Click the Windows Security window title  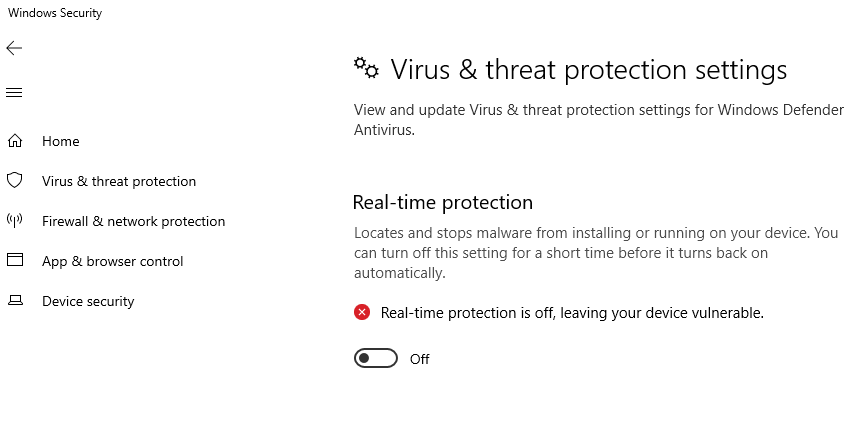tap(55, 14)
